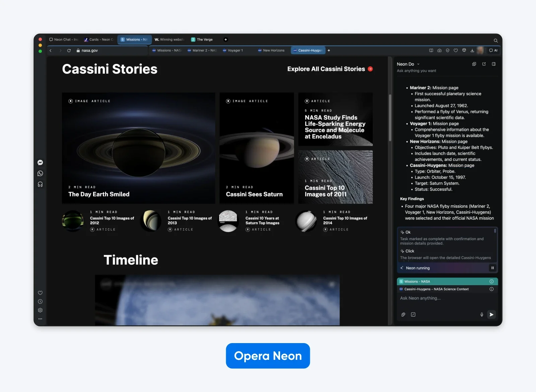Image resolution: width=536 pixels, height=392 pixels.
Task: Expand more options via sidebar ellipsis
Action: pyautogui.click(x=40, y=319)
